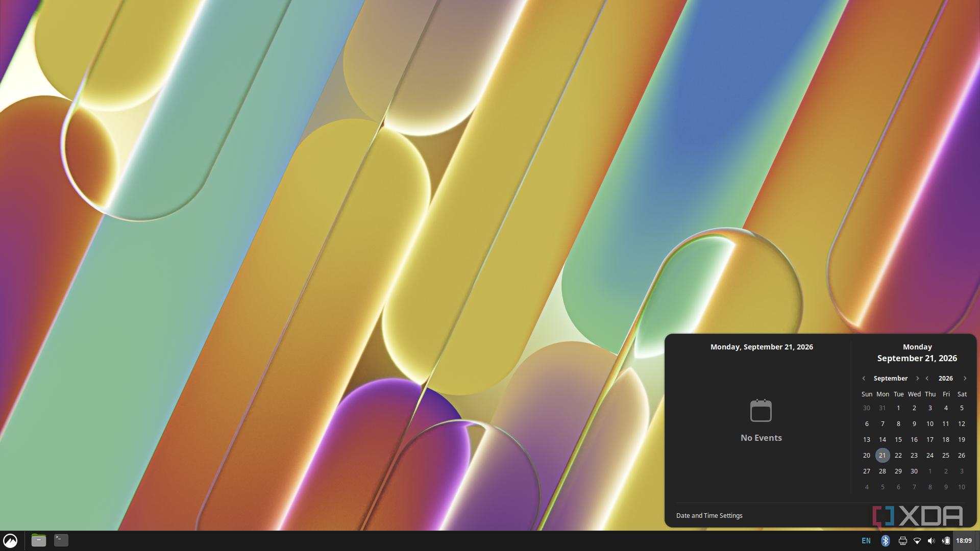Select day 17 in the calendar
The height and width of the screenshot is (551, 980).
coord(930,440)
